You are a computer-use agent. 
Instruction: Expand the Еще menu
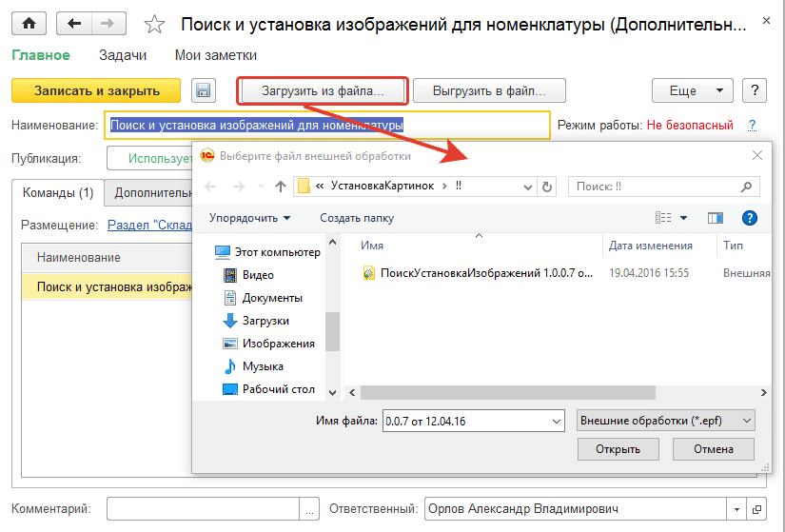693,90
